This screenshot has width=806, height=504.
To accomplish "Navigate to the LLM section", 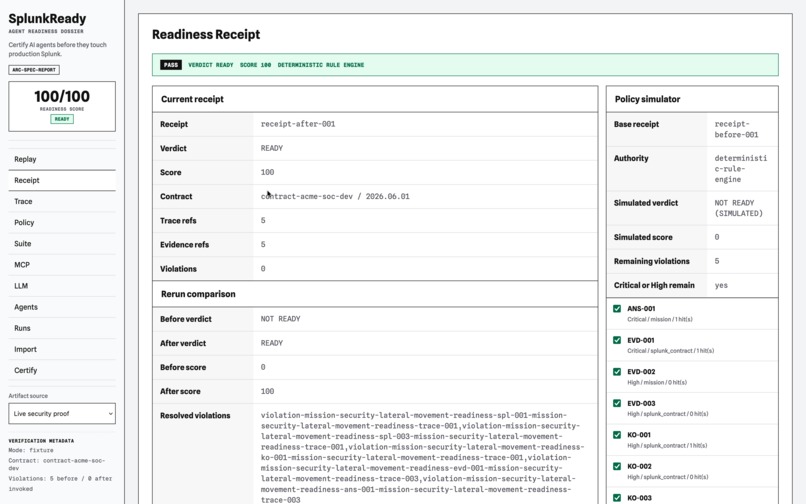I will tap(62, 285).
